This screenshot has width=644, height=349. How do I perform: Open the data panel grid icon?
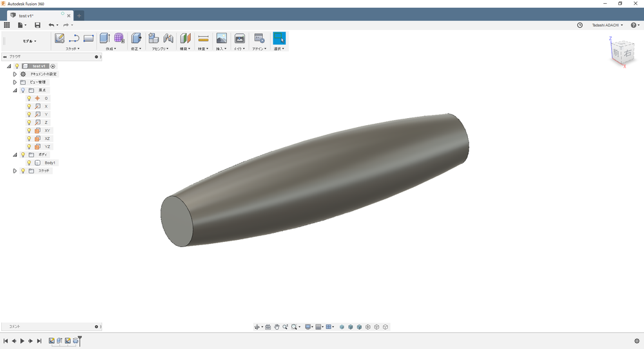[6, 25]
